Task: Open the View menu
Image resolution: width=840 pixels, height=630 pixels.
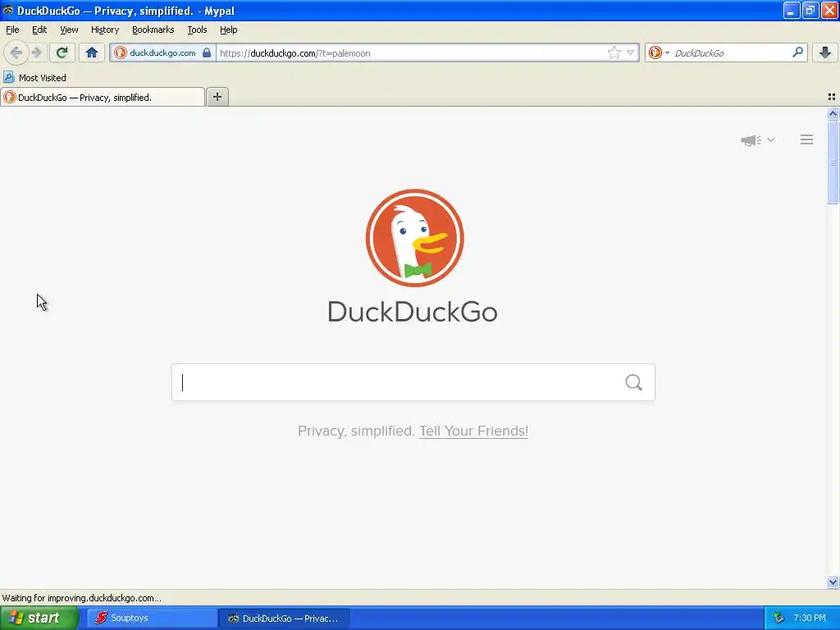Action: (69, 30)
